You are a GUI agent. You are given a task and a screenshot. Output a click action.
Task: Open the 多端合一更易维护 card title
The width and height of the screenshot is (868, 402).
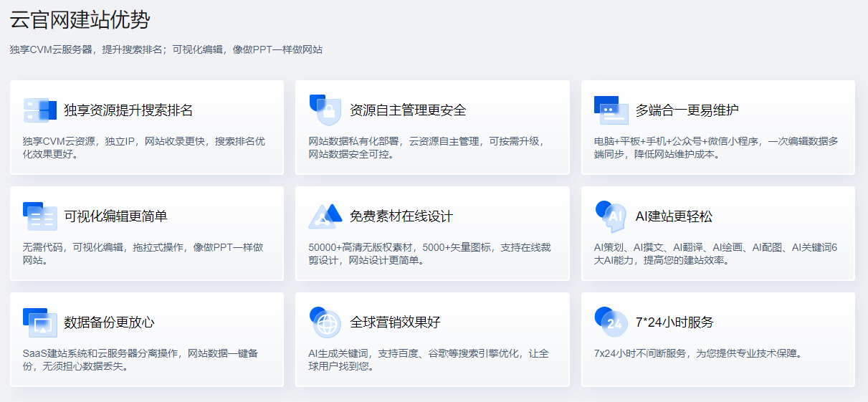point(687,110)
